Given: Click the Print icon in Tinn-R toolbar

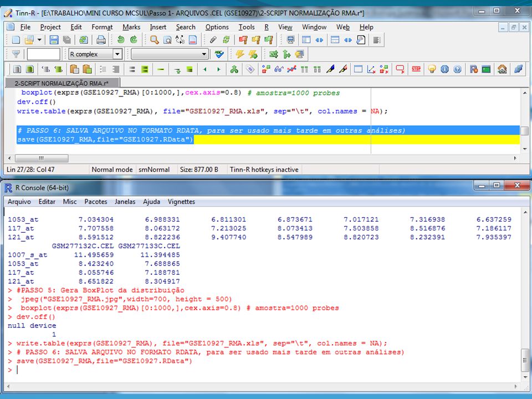Looking at the screenshot, I should click(x=101, y=40).
